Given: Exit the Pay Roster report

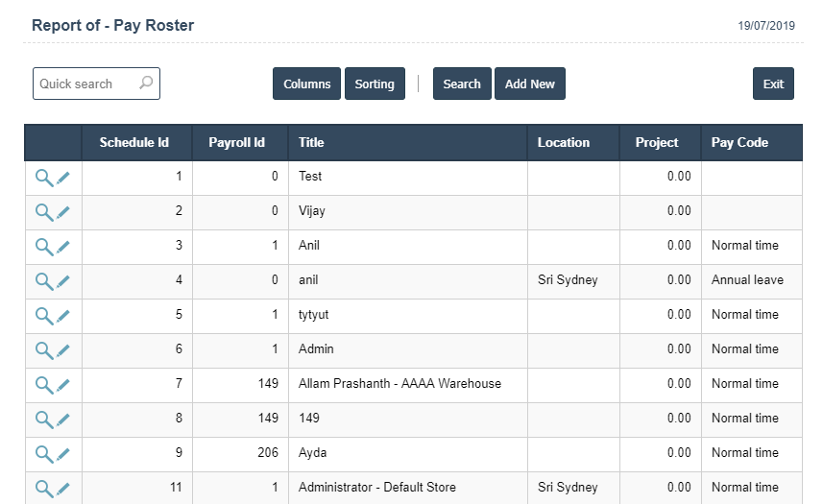Looking at the screenshot, I should (773, 84).
